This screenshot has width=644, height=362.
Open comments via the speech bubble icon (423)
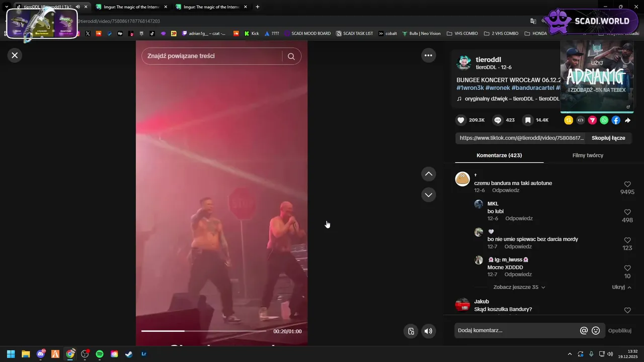coord(498,120)
